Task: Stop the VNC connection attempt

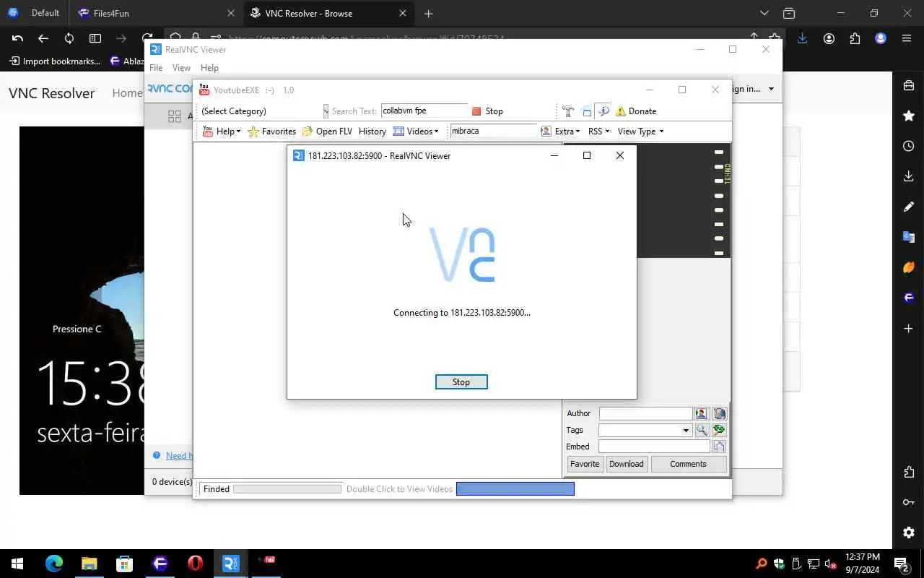Action: 461,381
